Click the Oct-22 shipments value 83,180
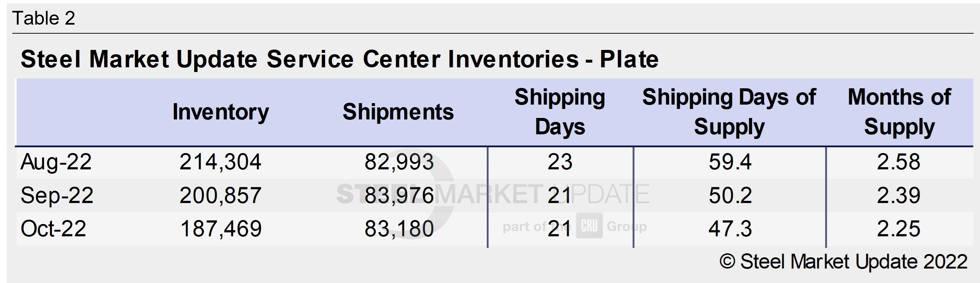The height and width of the screenshot is (283, 980). [x=399, y=229]
